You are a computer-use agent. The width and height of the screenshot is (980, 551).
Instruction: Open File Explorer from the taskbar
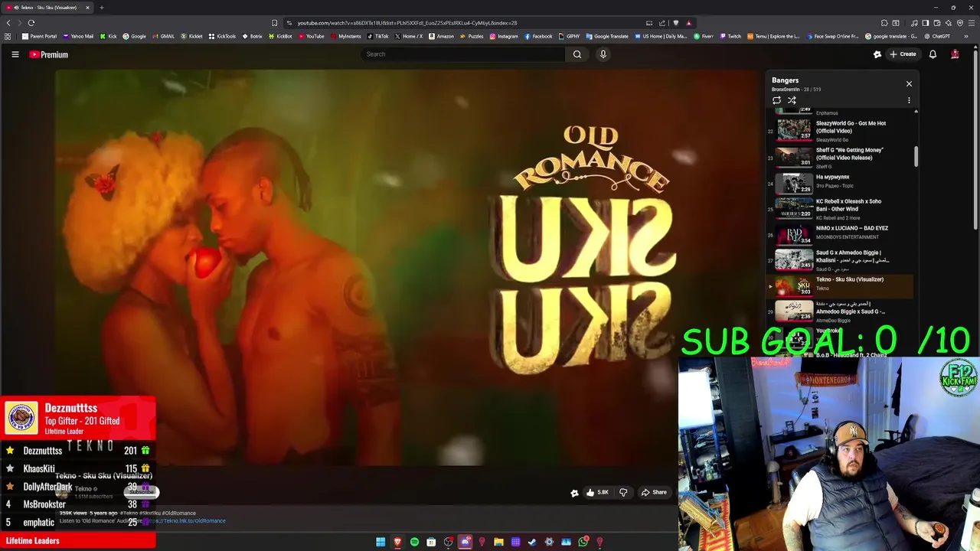pos(498,542)
